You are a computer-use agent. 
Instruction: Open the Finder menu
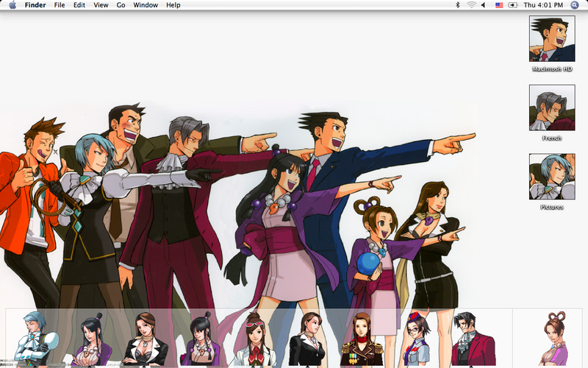tap(35, 5)
